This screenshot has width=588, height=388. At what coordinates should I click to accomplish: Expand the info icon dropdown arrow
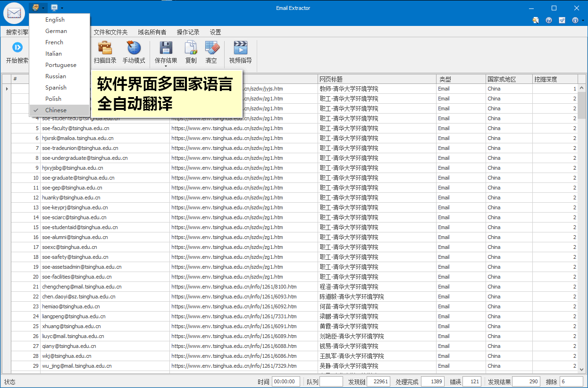[583, 21]
